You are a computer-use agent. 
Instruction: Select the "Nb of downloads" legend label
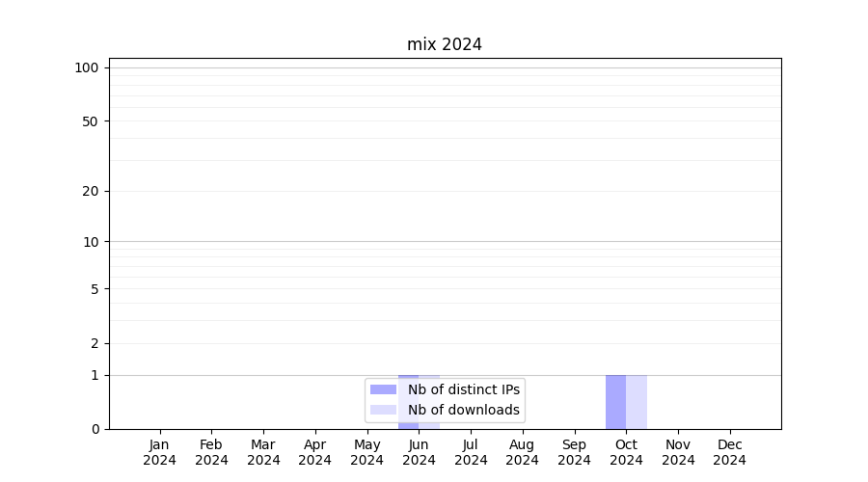click(463, 410)
